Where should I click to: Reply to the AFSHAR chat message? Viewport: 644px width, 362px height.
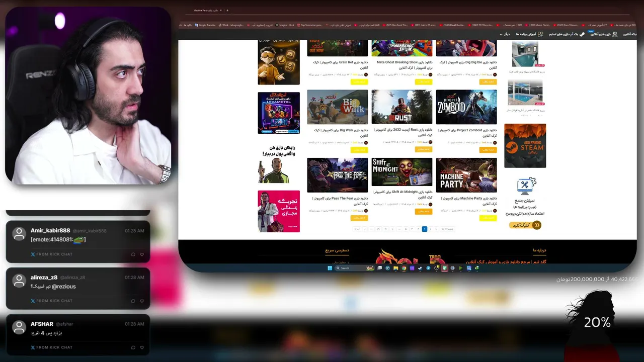coord(133,347)
